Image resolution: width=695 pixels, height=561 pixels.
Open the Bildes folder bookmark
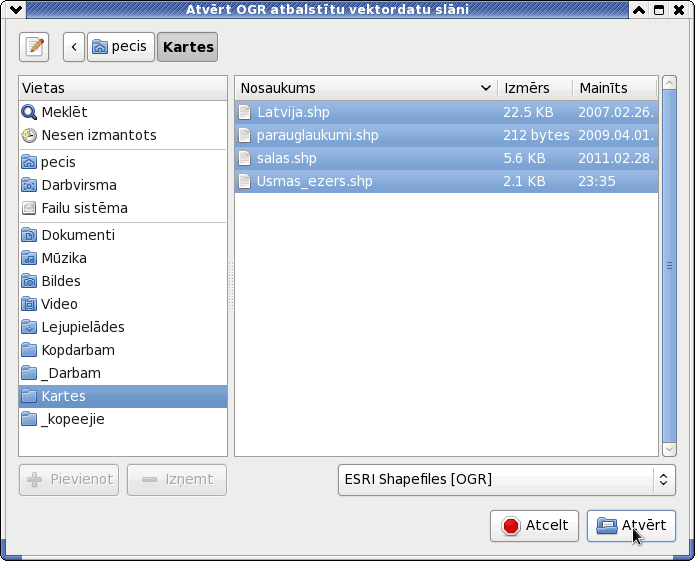[123, 281]
